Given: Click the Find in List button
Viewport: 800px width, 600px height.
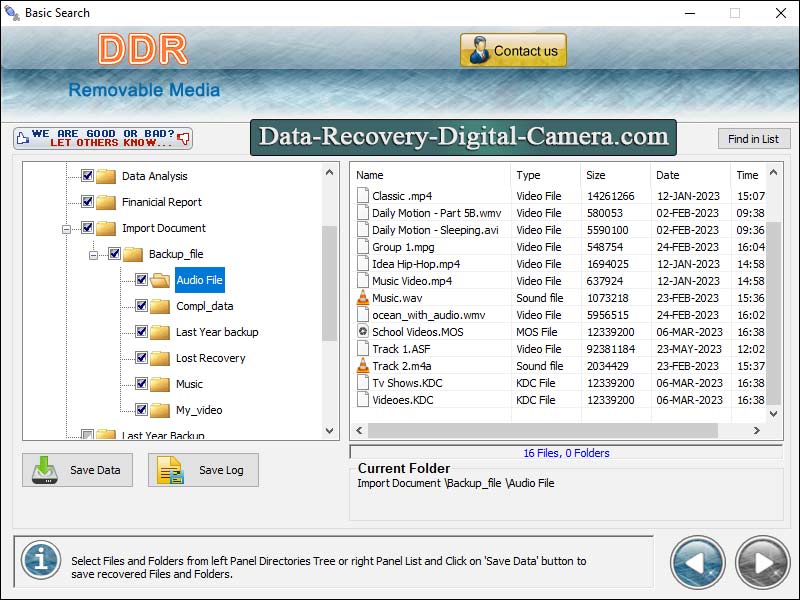Looking at the screenshot, I should click(x=754, y=138).
